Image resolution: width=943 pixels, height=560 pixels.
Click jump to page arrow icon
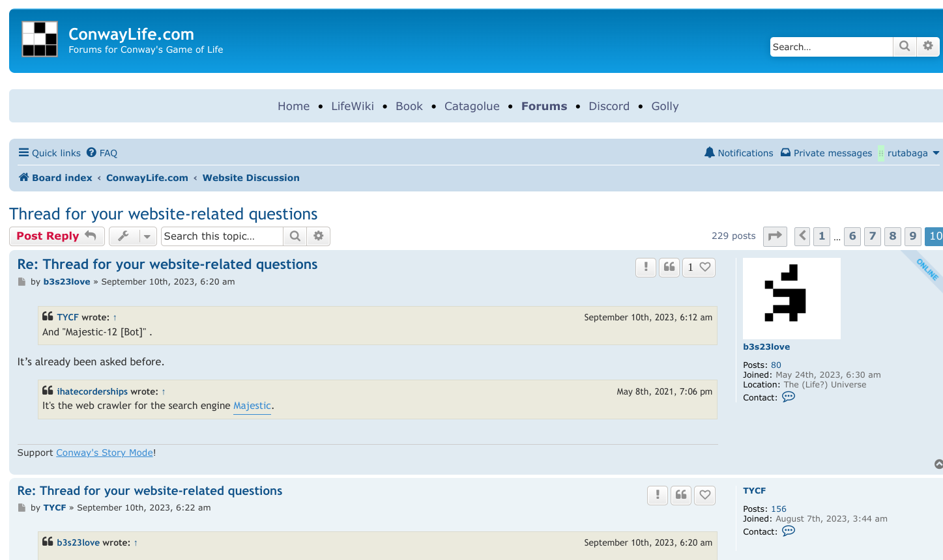[x=775, y=236]
